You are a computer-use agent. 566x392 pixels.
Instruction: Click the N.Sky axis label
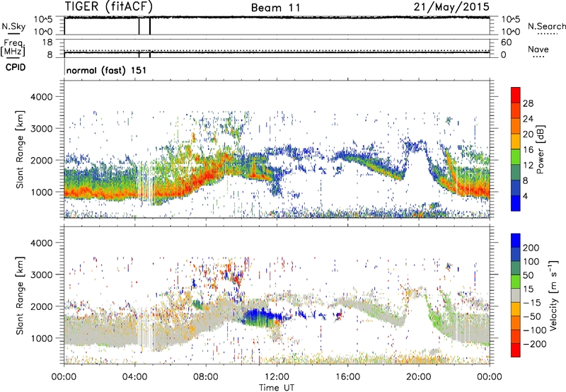point(13,26)
